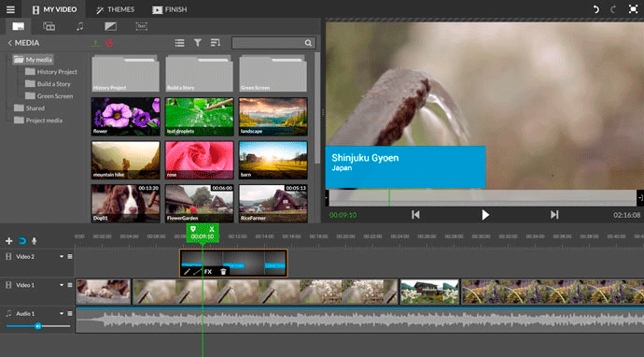
Task: Open the Text titles panel tab
Action: pyautogui.click(x=141, y=26)
